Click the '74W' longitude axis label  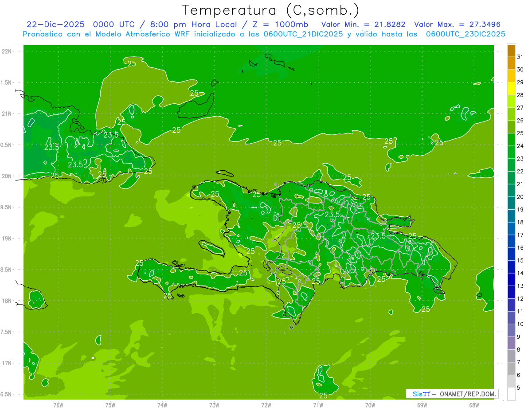(x=162, y=405)
